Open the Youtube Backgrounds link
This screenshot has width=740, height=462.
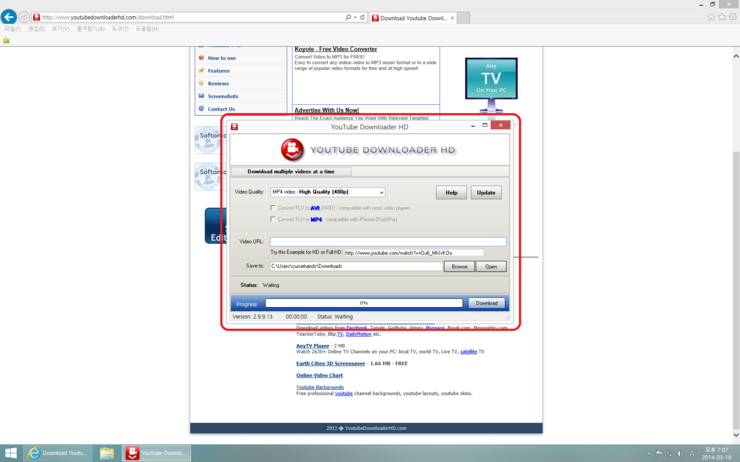(x=320, y=387)
